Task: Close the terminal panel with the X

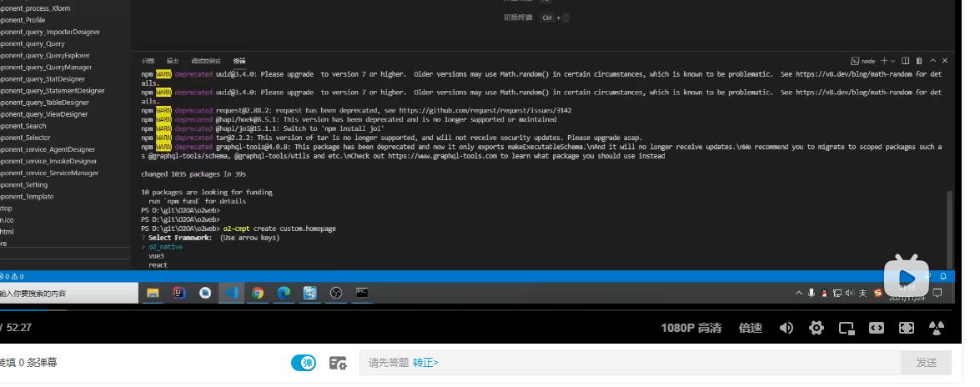Action: tap(944, 61)
